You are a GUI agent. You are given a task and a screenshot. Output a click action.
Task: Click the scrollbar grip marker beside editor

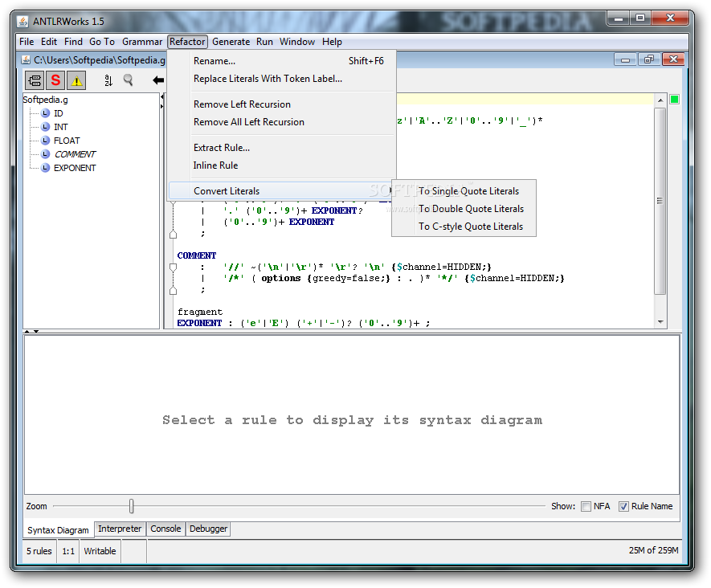pos(660,200)
